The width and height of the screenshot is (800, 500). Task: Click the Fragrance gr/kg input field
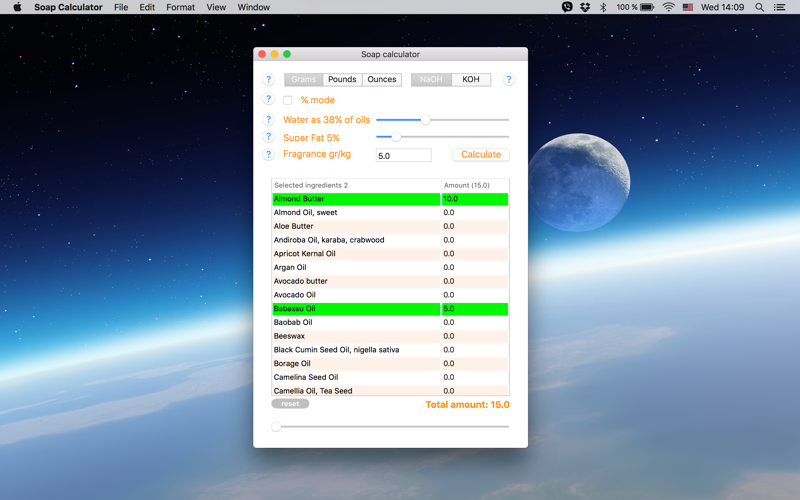point(404,155)
